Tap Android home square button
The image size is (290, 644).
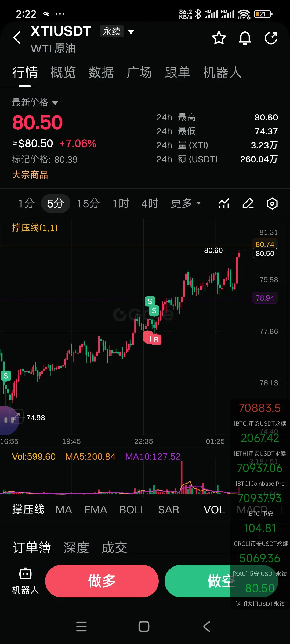click(x=144, y=627)
